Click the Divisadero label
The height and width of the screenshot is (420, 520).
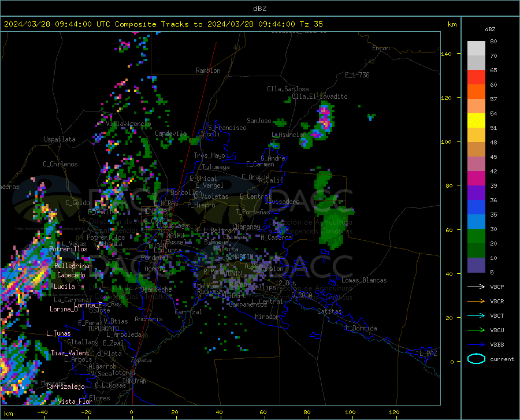point(282,202)
